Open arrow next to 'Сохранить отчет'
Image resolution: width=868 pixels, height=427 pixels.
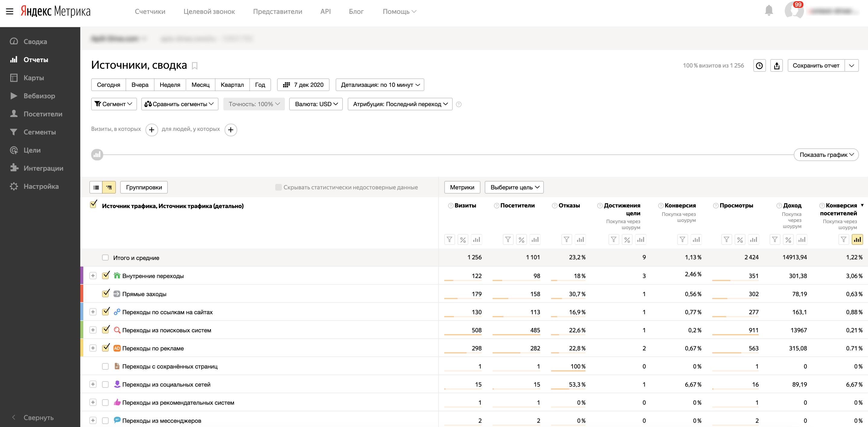coord(851,66)
